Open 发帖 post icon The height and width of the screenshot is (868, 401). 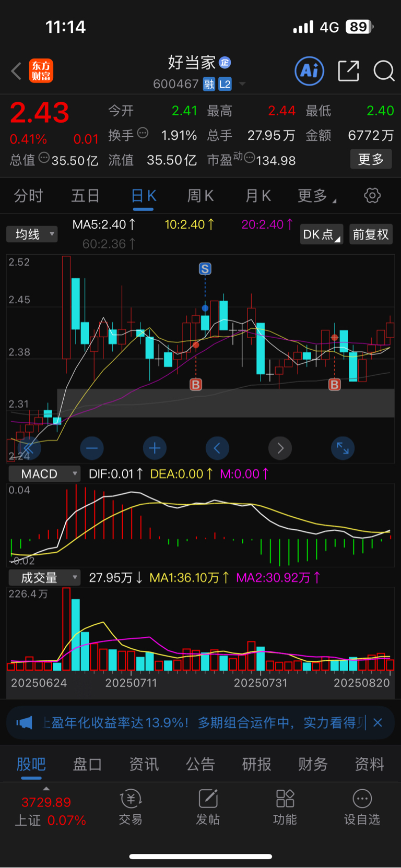(208, 806)
